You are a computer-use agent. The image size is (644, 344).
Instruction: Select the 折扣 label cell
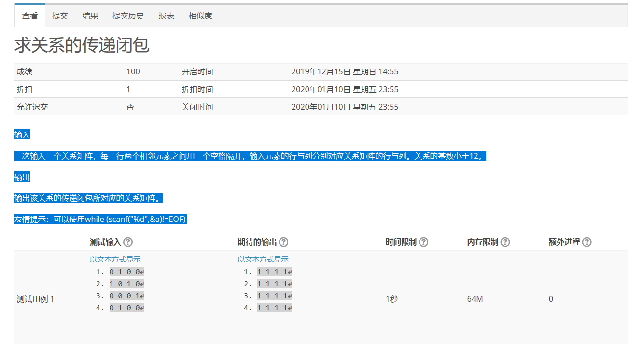click(25, 89)
